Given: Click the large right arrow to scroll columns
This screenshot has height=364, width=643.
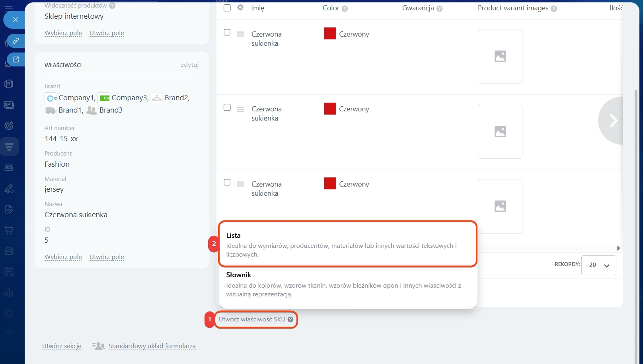Looking at the screenshot, I should coord(613,121).
